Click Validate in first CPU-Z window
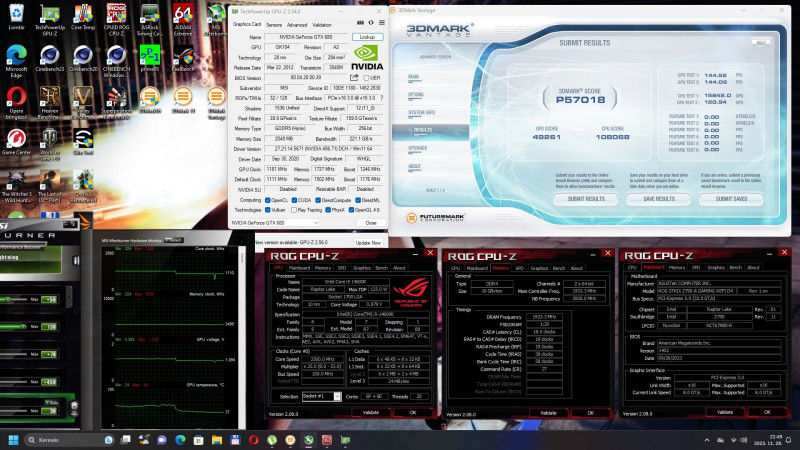Image resolution: width=800 pixels, height=450 pixels. tap(371, 412)
